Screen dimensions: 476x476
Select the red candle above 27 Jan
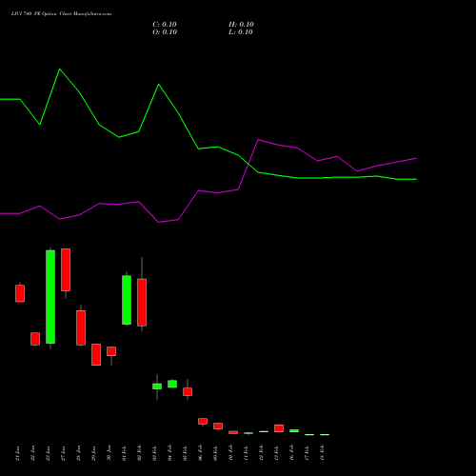coord(66,269)
